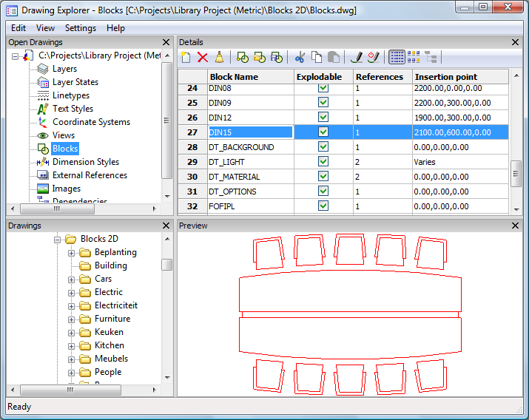Click the red Delete icon
This screenshot has width=529, height=420.
[203, 57]
